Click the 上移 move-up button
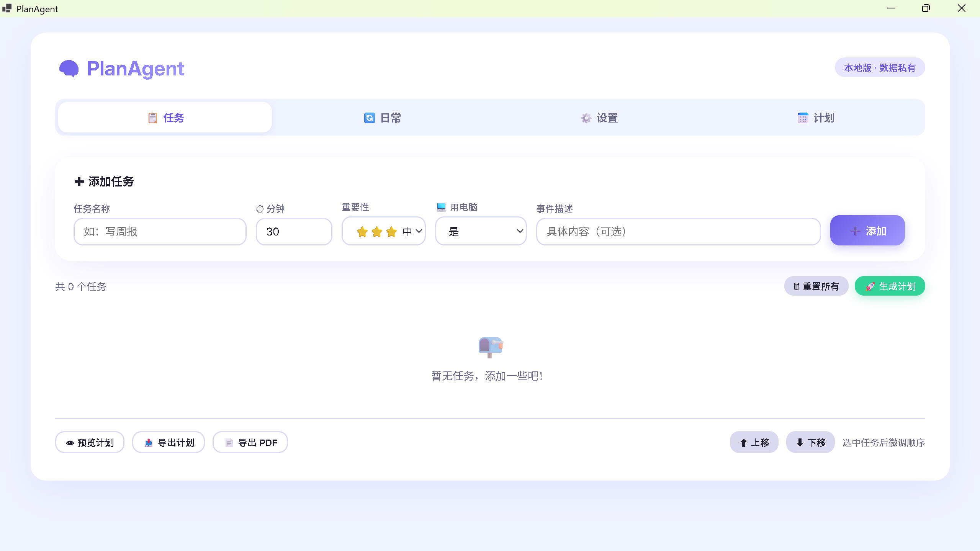 (x=754, y=442)
